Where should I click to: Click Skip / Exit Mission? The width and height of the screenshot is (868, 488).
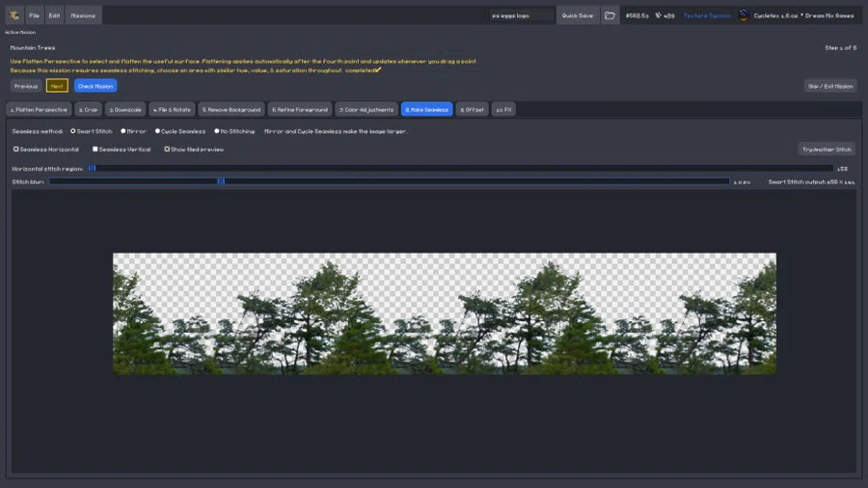click(x=830, y=86)
